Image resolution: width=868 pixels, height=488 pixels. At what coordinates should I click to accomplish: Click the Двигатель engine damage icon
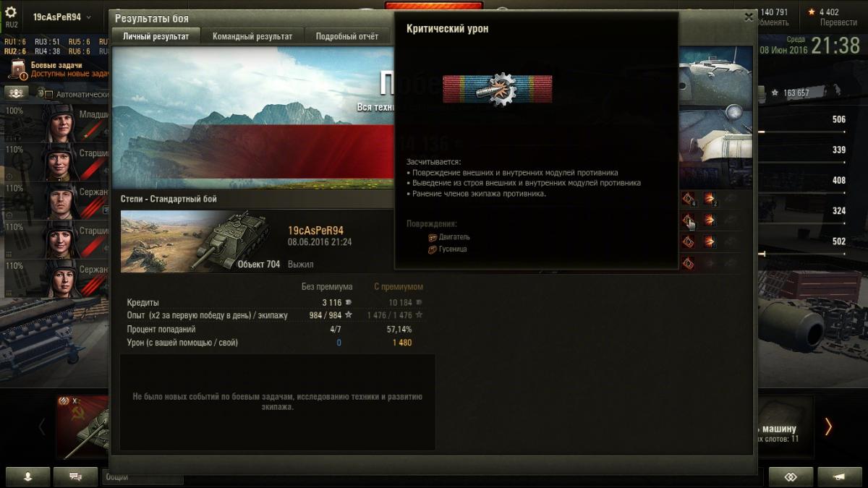pyautogui.click(x=433, y=237)
